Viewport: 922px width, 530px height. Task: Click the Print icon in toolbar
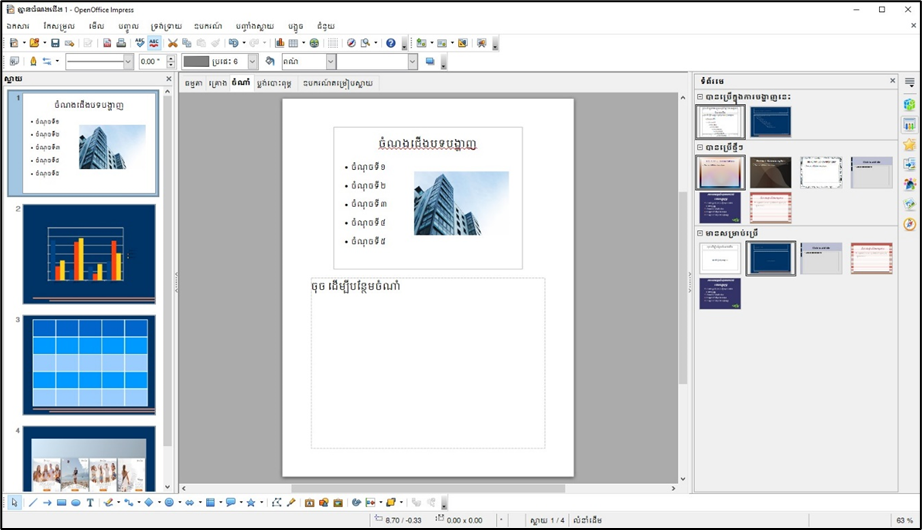121,44
